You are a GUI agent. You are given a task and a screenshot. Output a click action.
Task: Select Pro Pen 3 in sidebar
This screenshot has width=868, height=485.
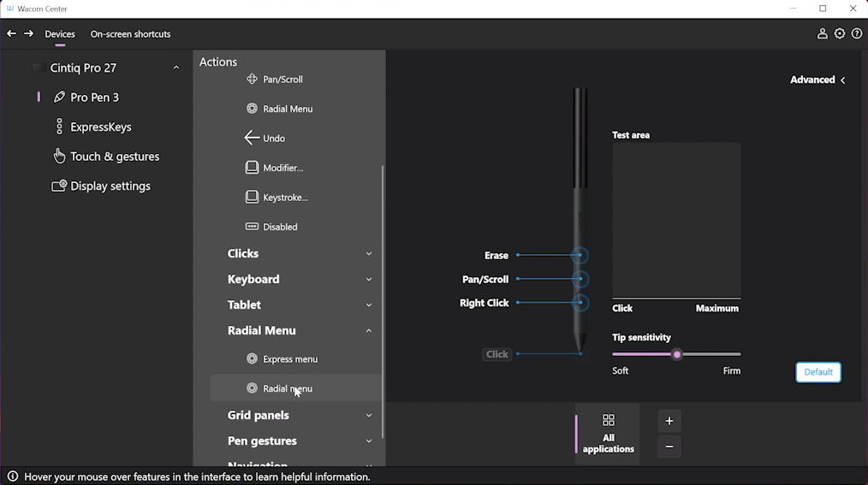(x=94, y=98)
